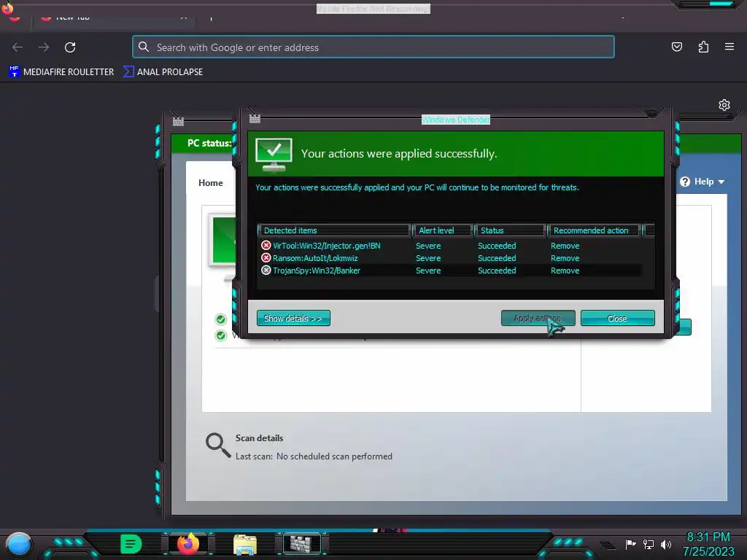Click Remove action for Ransom:AutoIt/Lokmwiz
The image size is (747, 560).
(565, 258)
